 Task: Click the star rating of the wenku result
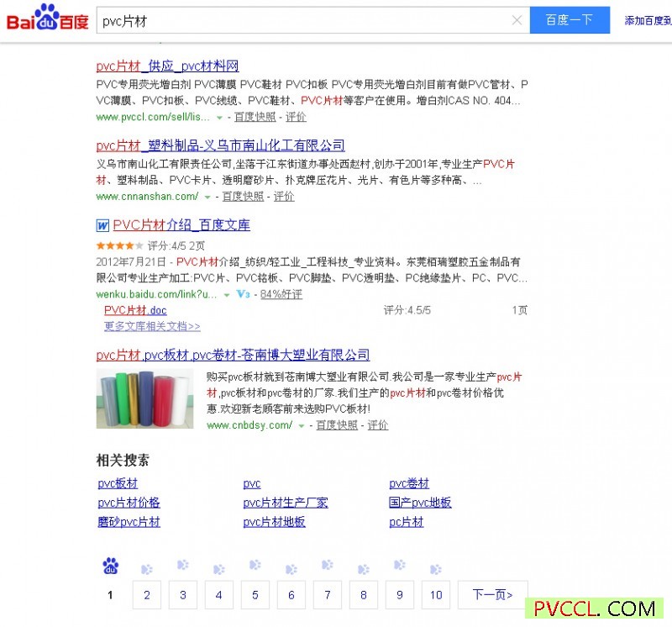[119, 245]
